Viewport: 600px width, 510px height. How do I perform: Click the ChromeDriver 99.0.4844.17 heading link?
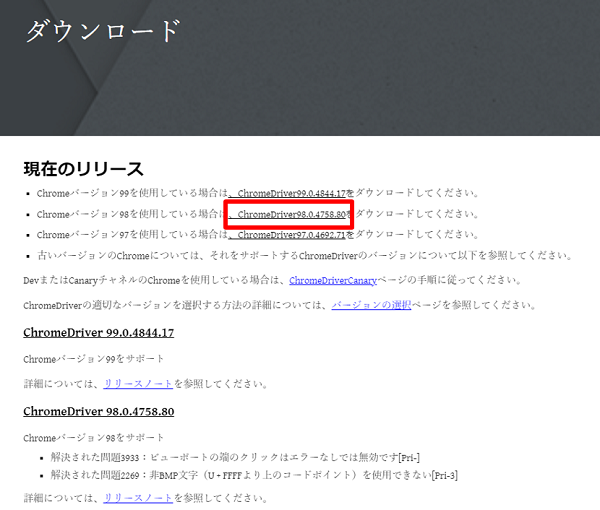(99, 332)
